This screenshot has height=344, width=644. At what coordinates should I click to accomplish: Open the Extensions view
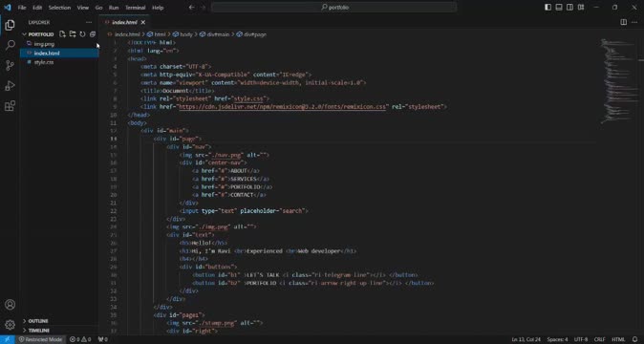coord(10,106)
